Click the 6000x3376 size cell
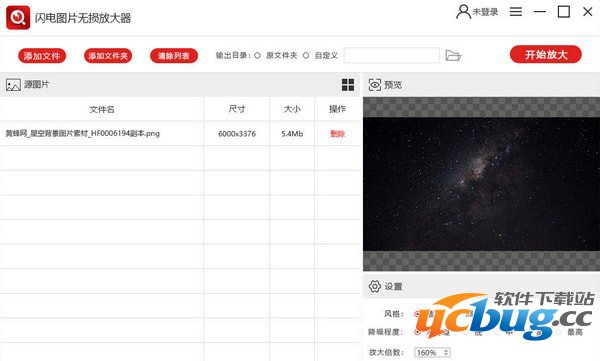 click(x=237, y=134)
